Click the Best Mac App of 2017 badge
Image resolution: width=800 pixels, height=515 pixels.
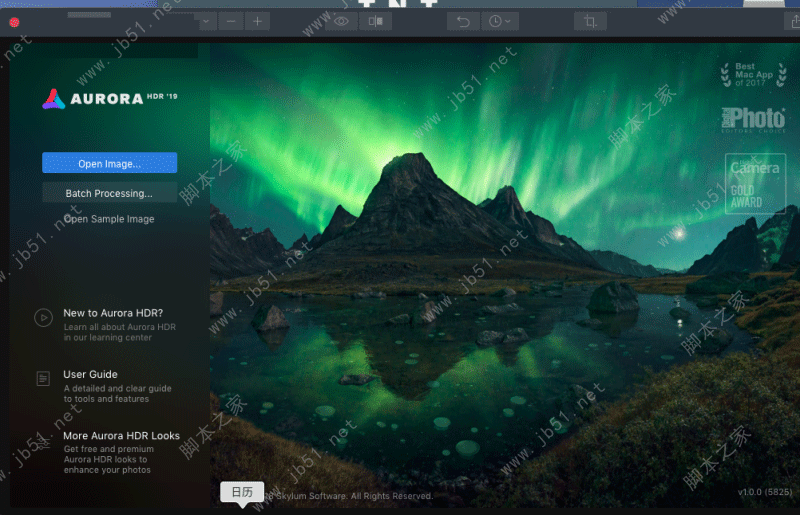[754, 75]
